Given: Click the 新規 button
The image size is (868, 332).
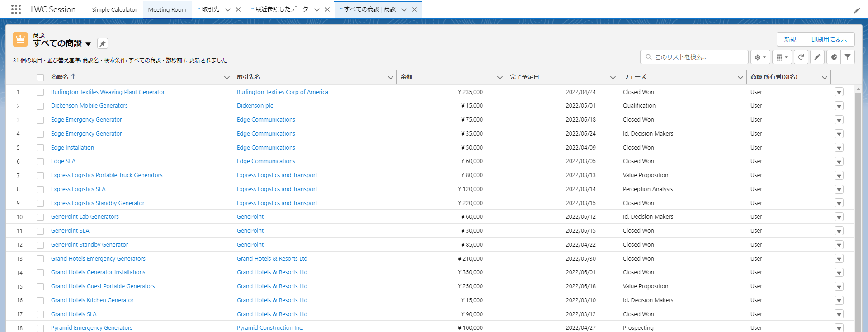Looking at the screenshot, I should tap(790, 39).
